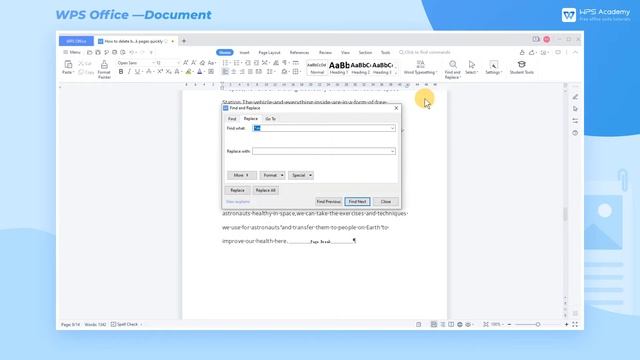Viewport: 640px width, 360px height.
Task: Toggle numbered list formatting
Action: (x=236, y=63)
